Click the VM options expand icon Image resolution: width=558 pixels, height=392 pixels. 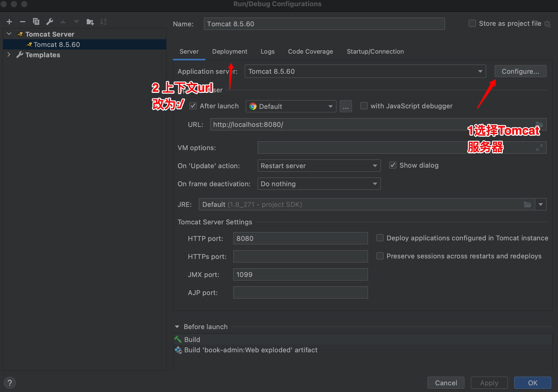[x=539, y=148]
